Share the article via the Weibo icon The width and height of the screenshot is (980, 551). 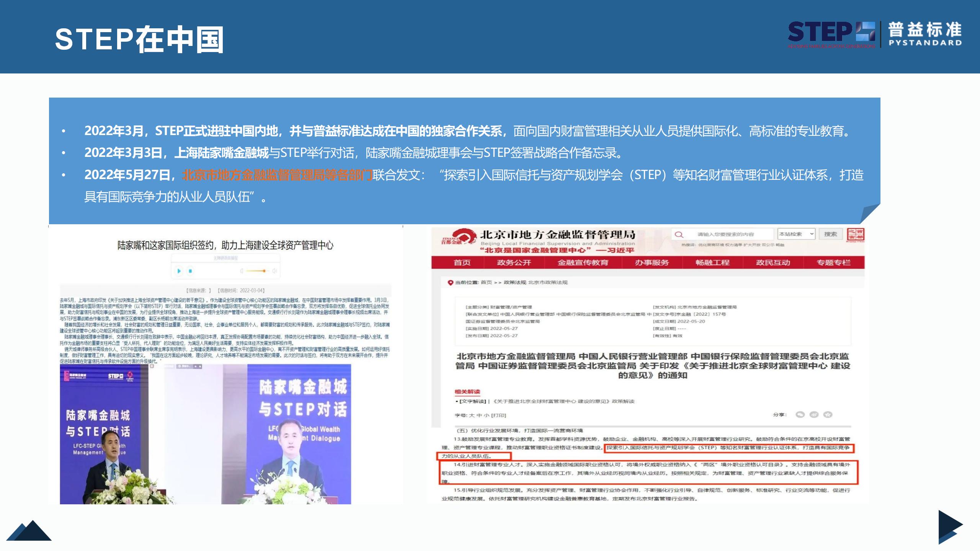[x=814, y=415]
